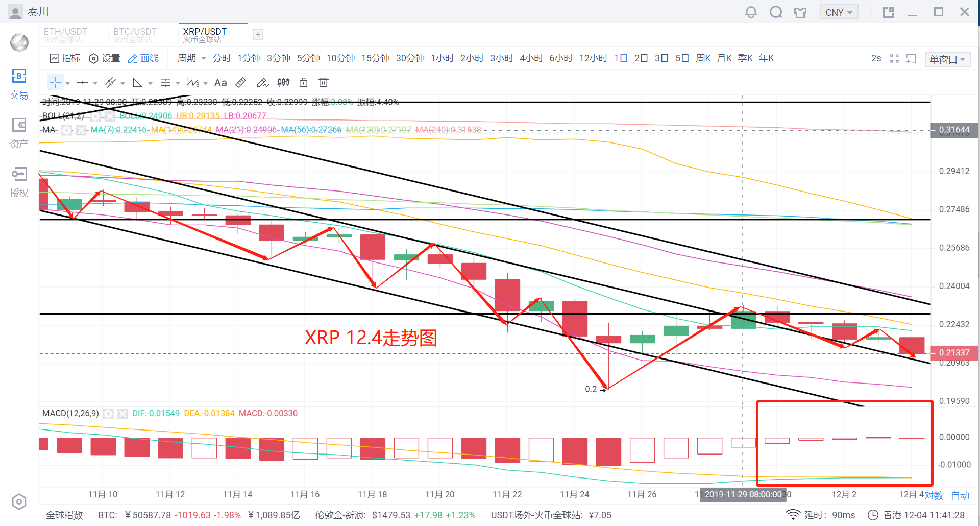Open the CNY currency dropdown
Image resolution: width=980 pixels, height=526 pixels.
pos(839,12)
